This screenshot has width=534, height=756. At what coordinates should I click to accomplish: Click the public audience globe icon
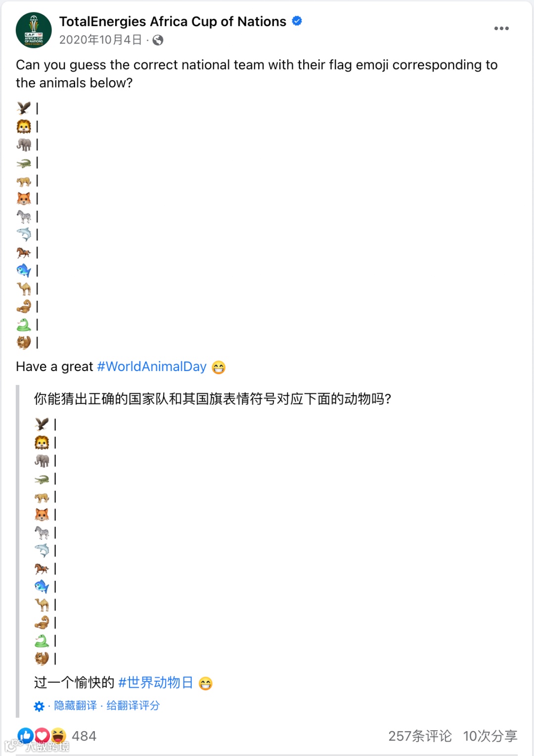[x=158, y=40]
